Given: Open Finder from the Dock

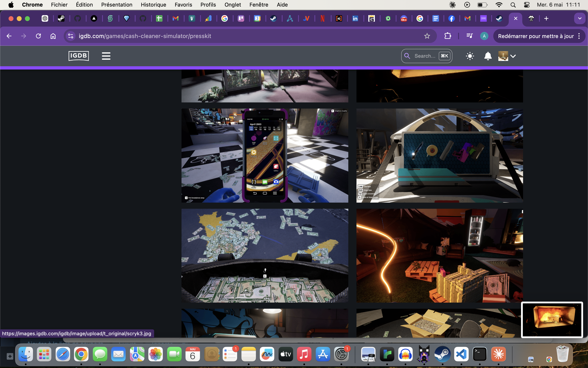Looking at the screenshot, I should [26, 354].
